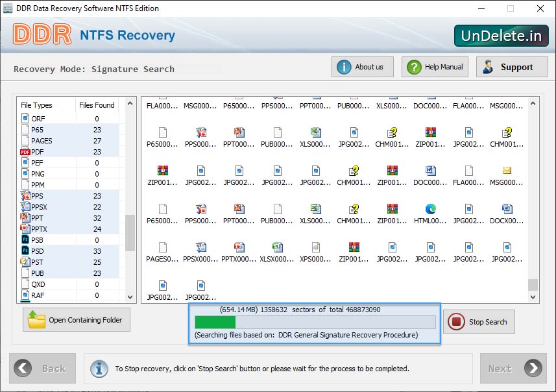Click the PPT file type icon in list
This screenshot has height=392, width=556.
click(x=25, y=217)
